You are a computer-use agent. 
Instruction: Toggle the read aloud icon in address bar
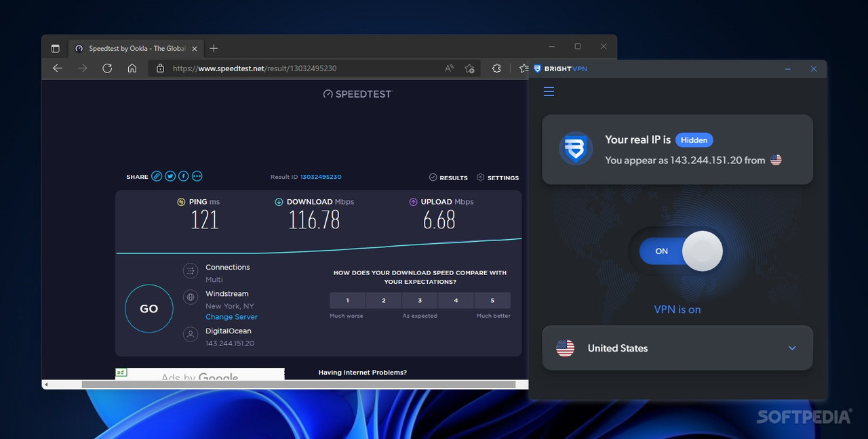coord(449,68)
